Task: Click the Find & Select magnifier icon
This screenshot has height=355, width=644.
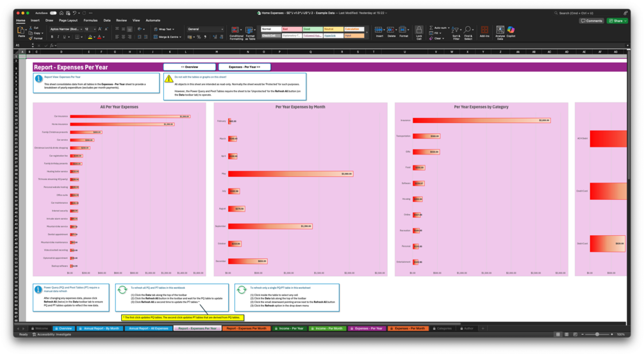Action: [x=467, y=30]
